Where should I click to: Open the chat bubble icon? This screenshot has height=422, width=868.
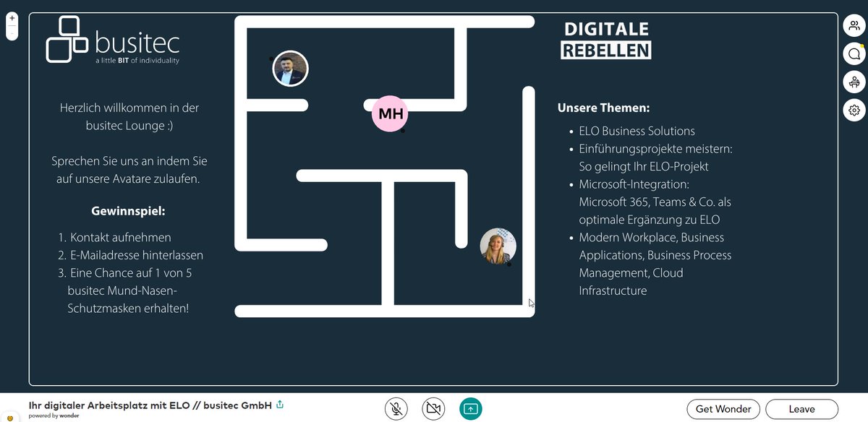854,53
